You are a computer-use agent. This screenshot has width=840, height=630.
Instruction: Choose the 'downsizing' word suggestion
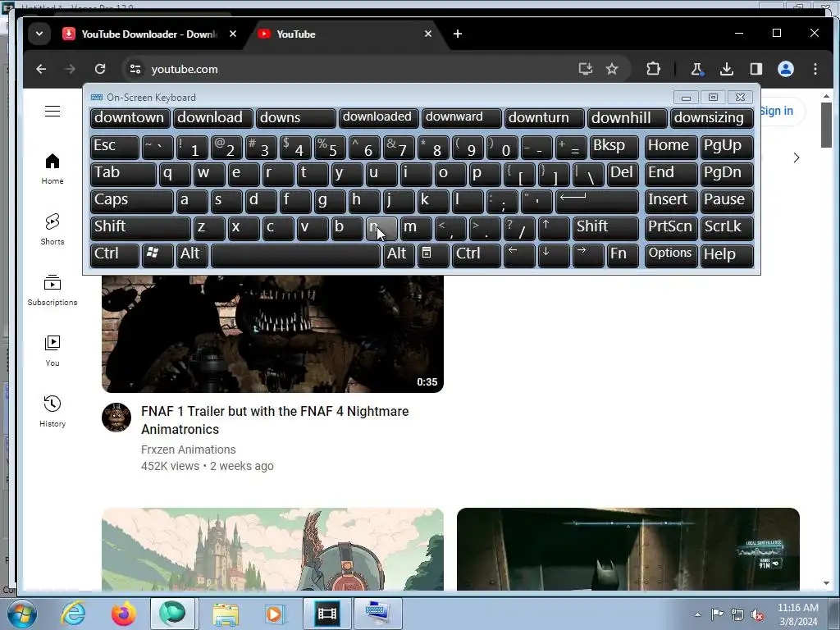pos(712,118)
